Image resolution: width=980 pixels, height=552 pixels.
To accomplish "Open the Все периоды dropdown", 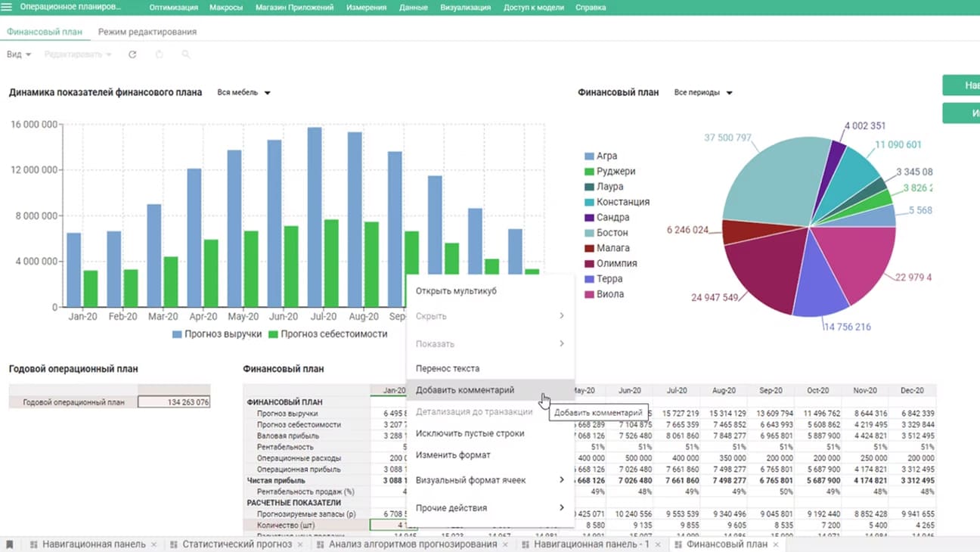I will (703, 93).
